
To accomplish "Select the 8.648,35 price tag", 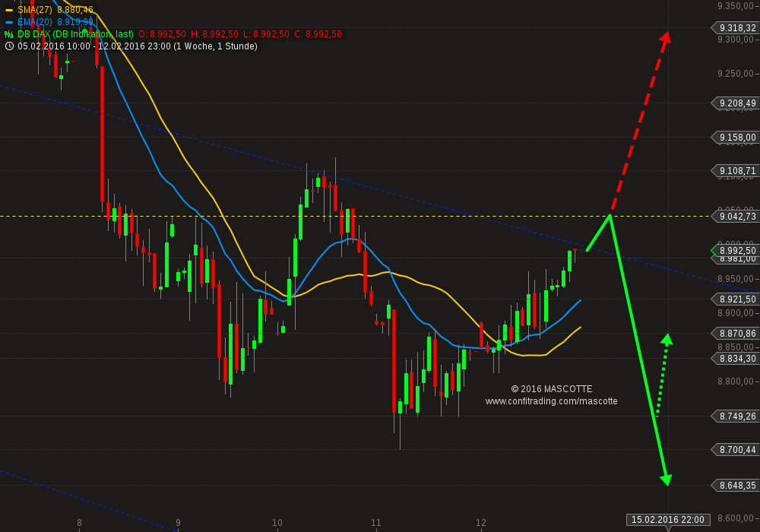I will pos(734,485).
